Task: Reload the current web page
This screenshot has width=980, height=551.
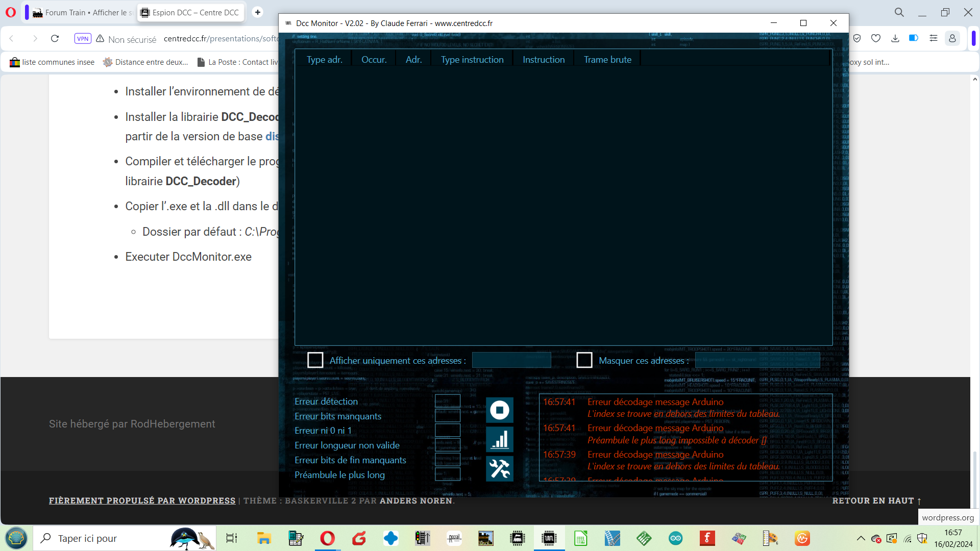Action: click(x=55, y=38)
